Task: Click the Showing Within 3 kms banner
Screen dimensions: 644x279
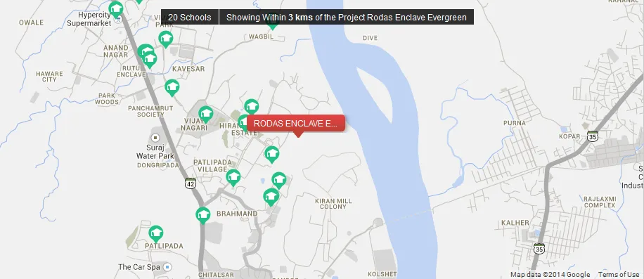Action: coord(347,18)
